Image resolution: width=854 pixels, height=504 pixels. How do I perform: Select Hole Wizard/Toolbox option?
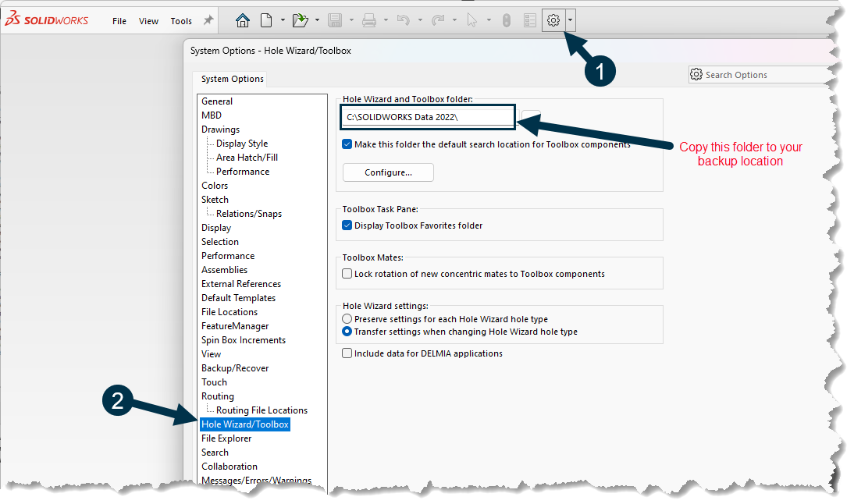click(245, 424)
